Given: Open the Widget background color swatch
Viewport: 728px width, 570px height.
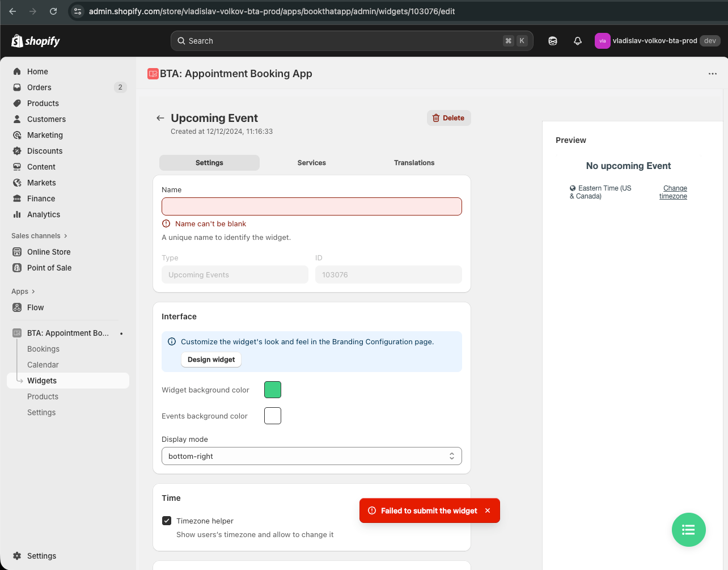Looking at the screenshot, I should (273, 390).
